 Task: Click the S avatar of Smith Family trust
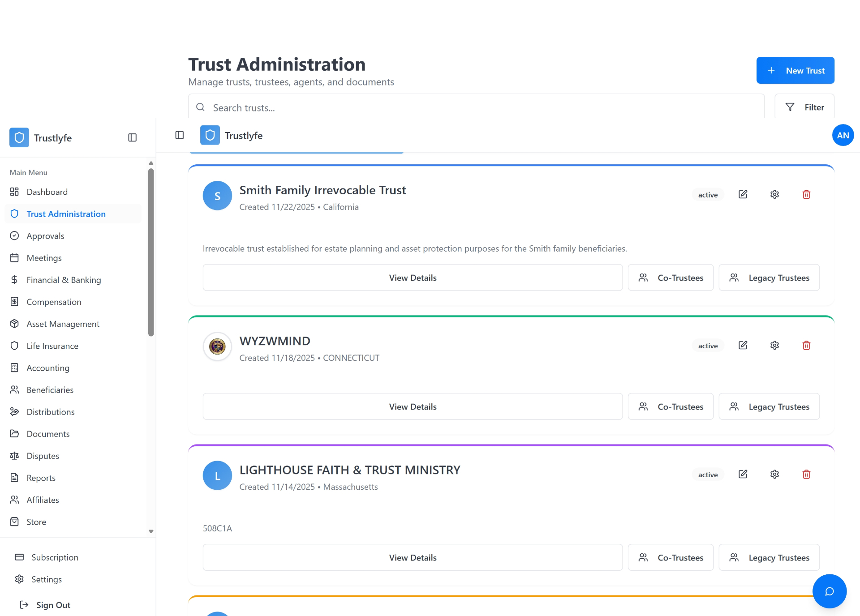pyautogui.click(x=217, y=196)
